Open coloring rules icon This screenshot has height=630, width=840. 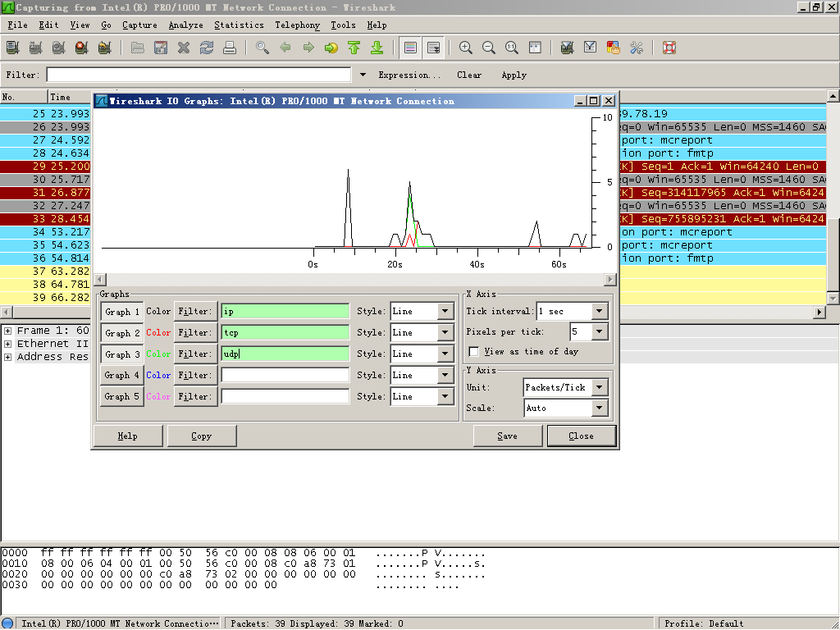pyautogui.click(x=614, y=48)
